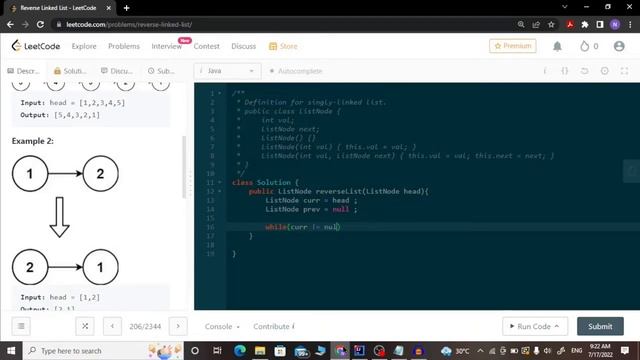Click the Run Code button
640x360 pixels.
[x=535, y=326]
